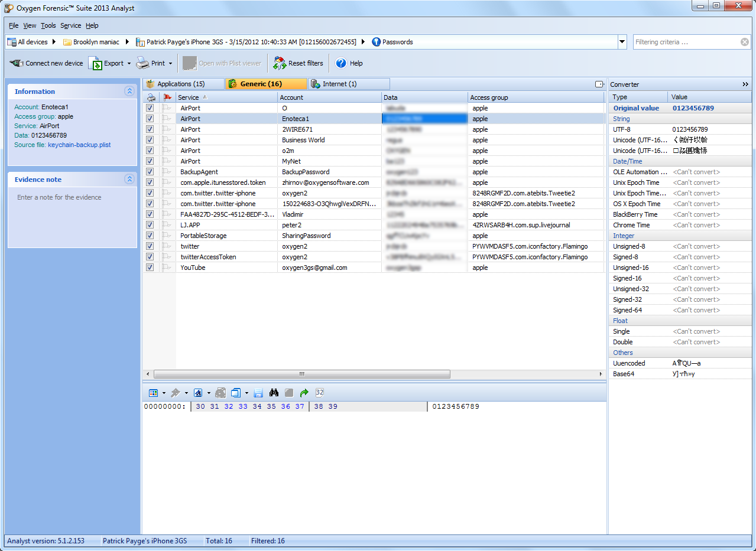Viewport: 756px width, 551px height.
Task: Open the address path dropdown arrow
Action: [622, 42]
